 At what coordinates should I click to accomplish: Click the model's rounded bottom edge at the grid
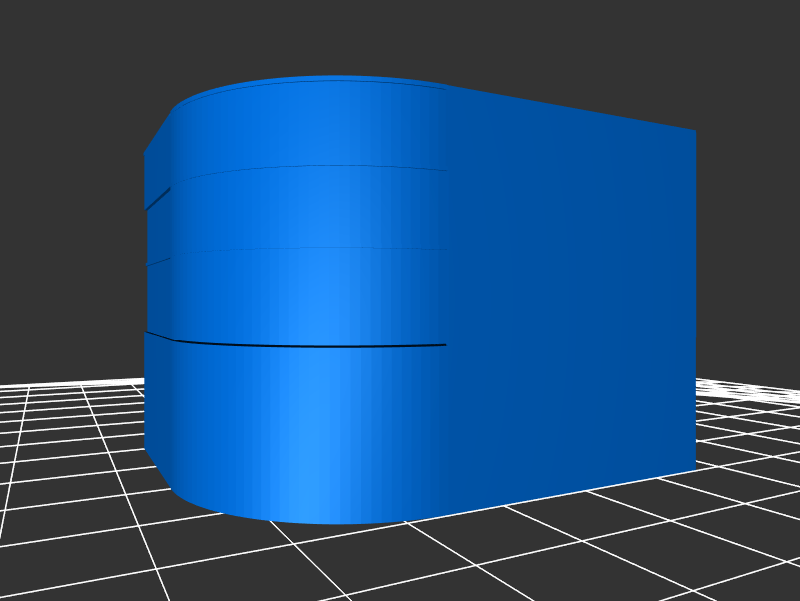[x=300, y=519]
